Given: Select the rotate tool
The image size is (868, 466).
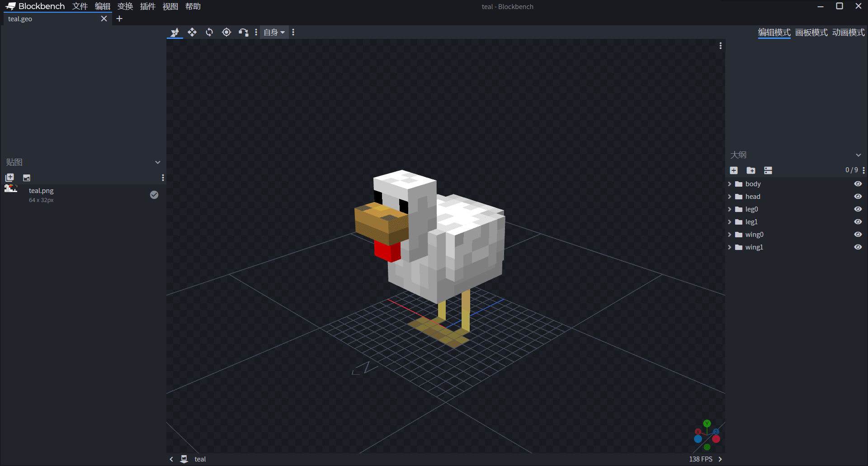Looking at the screenshot, I should [209, 32].
